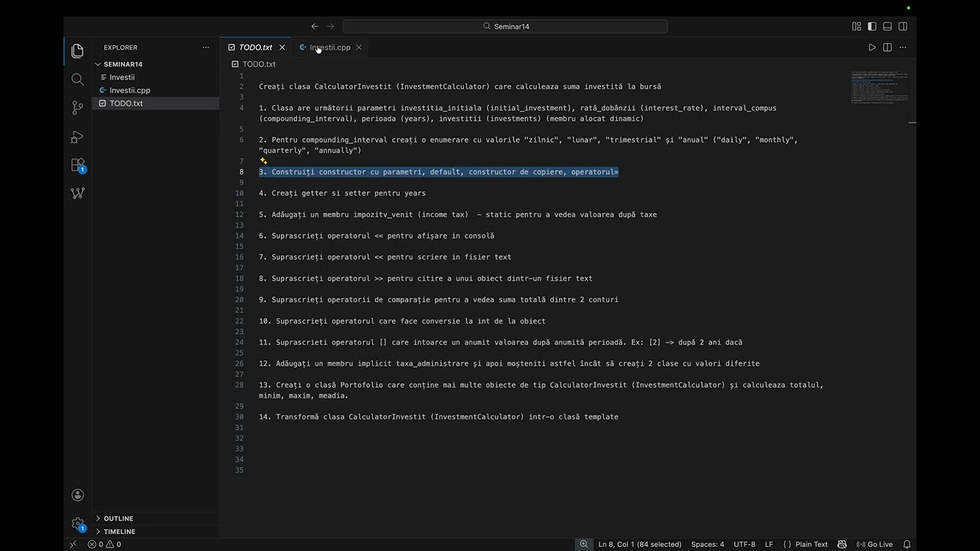Change indentation via Spaces: 4
This screenshot has height=551, width=980.
[x=707, y=544]
